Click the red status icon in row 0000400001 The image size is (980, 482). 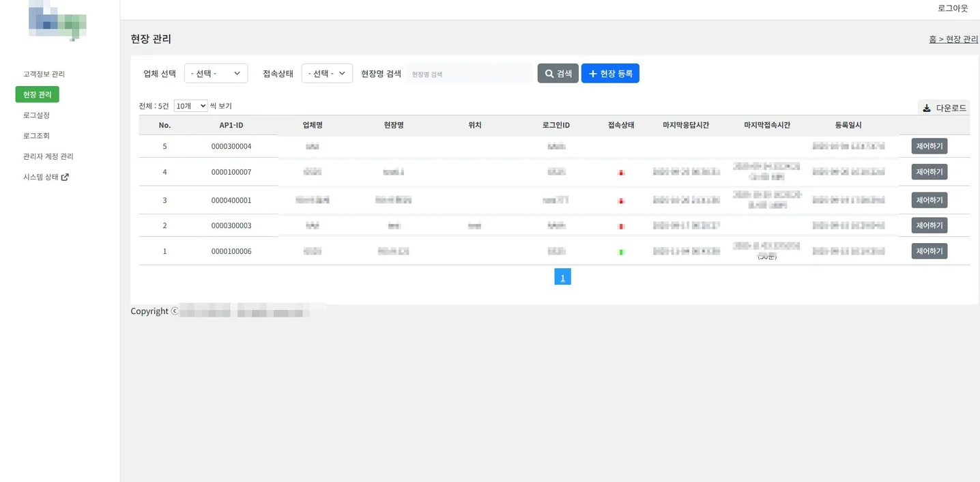pyautogui.click(x=621, y=201)
